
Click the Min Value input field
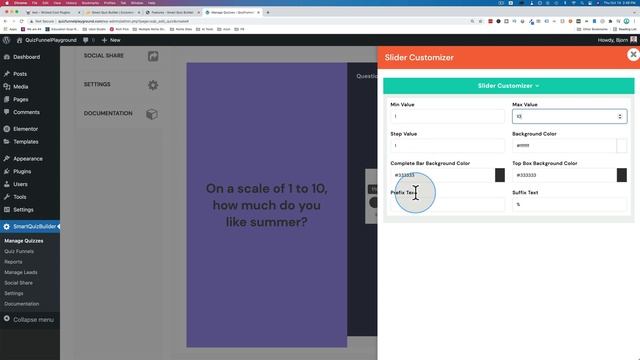[447, 116]
